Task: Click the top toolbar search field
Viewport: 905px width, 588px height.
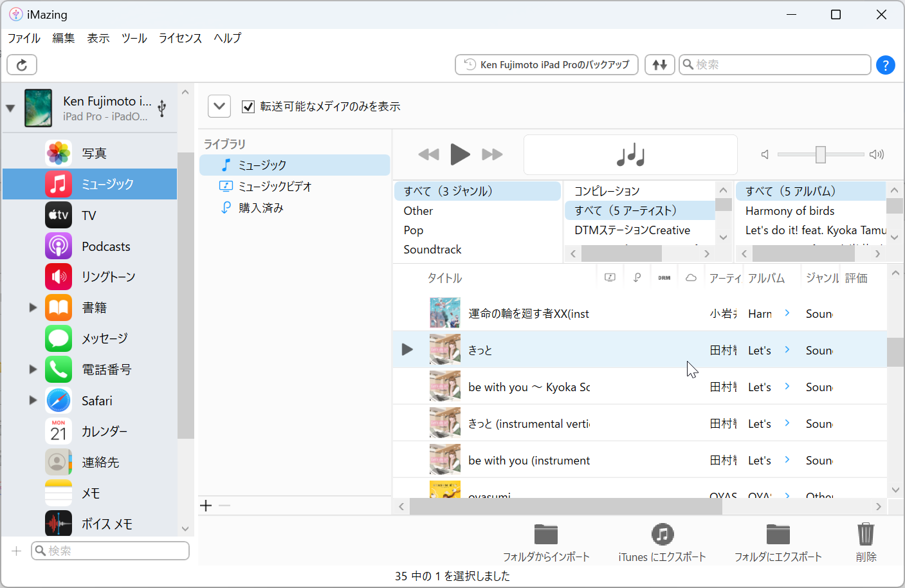Action: [x=775, y=64]
